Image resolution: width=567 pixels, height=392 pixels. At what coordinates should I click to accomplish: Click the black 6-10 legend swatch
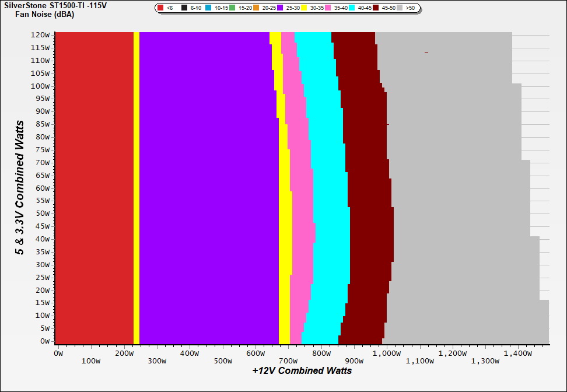[x=185, y=8]
